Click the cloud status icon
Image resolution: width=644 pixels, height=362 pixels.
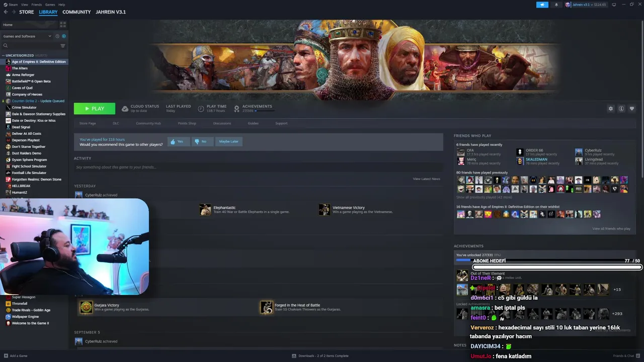click(x=125, y=109)
